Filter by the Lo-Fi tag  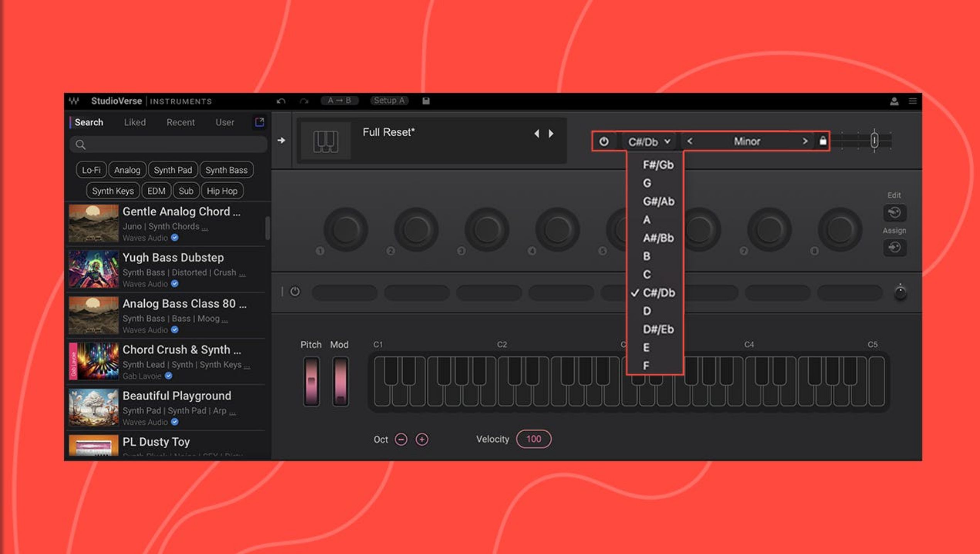(x=91, y=170)
